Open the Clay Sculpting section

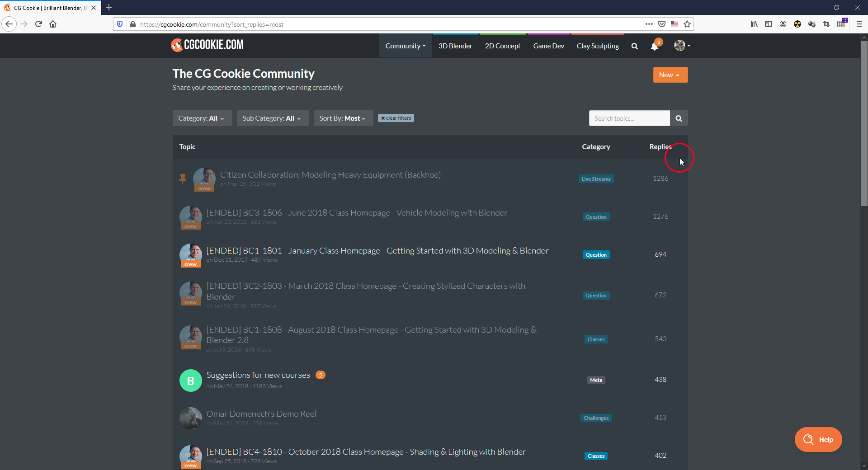click(x=598, y=46)
